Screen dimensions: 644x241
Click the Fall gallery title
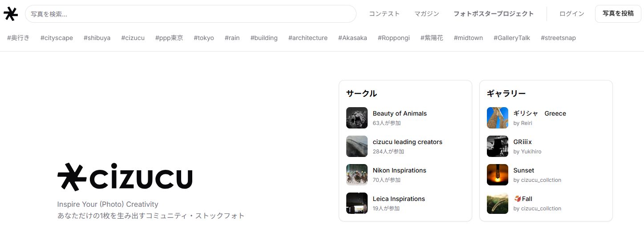click(x=523, y=199)
